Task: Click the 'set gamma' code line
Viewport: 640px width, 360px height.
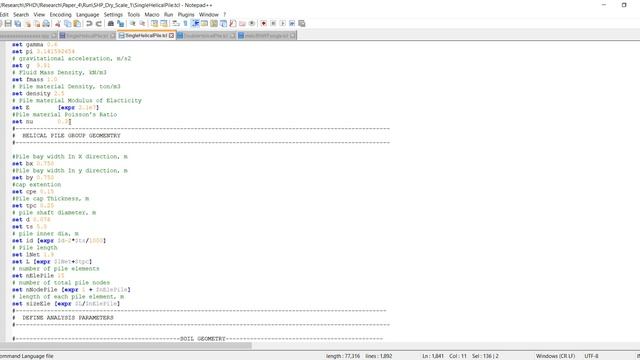Action: (35, 44)
